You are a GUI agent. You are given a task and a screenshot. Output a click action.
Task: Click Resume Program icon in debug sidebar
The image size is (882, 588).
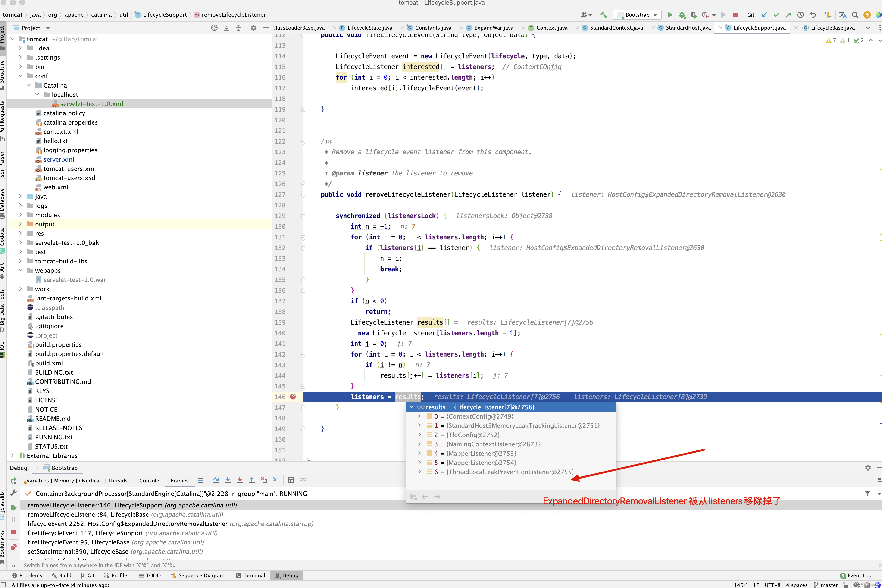13,507
